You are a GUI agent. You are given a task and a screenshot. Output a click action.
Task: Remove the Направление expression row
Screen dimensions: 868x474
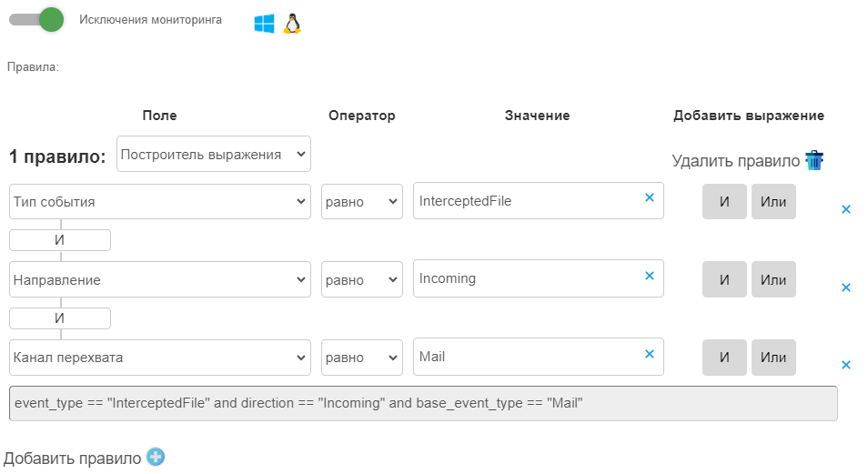[x=845, y=287]
